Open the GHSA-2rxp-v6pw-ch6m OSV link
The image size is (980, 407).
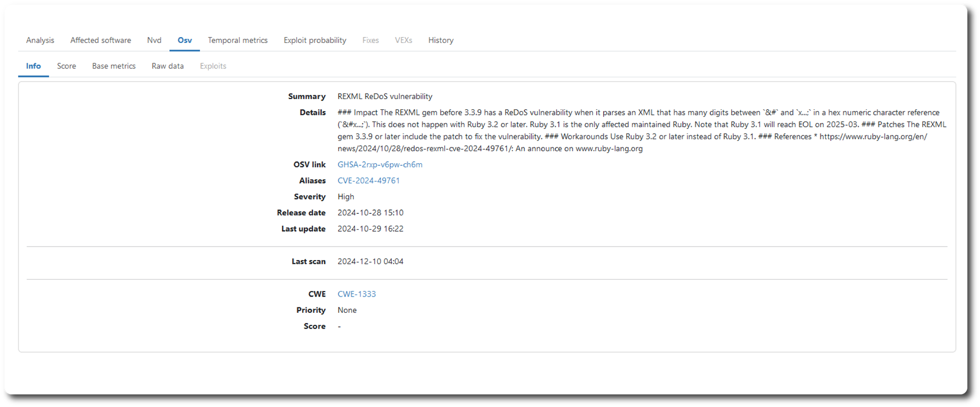(x=379, y=164)
